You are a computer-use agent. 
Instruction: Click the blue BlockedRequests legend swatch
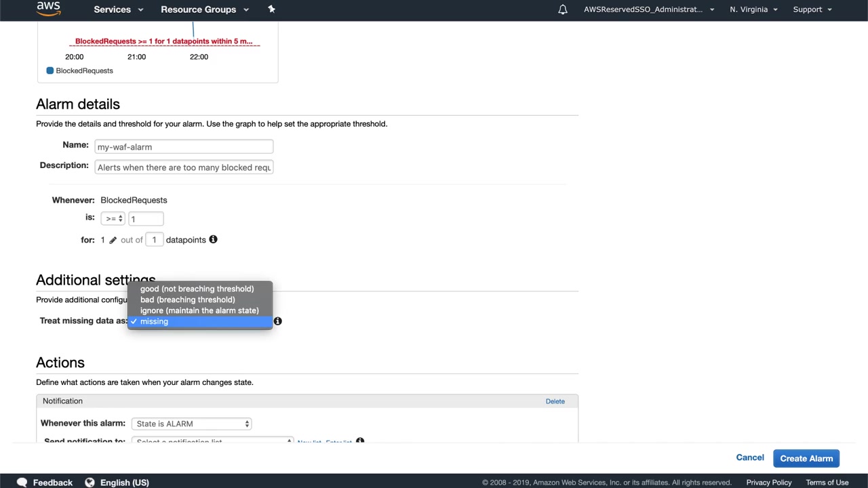coord(50,70)
